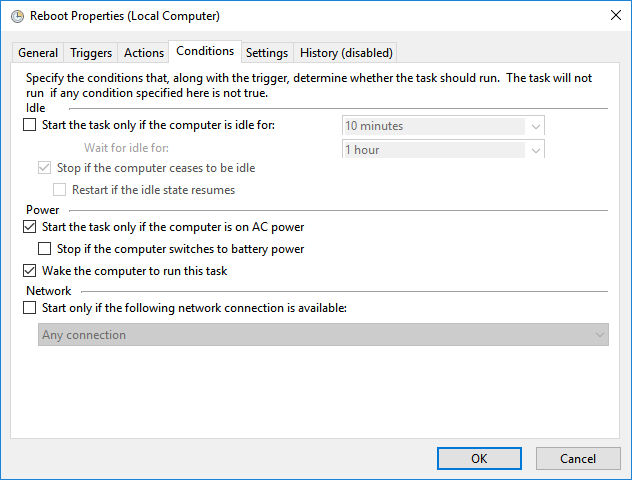Click the clock icon in title bar
The width and height of the screenshot is (632, 480).
17,16
